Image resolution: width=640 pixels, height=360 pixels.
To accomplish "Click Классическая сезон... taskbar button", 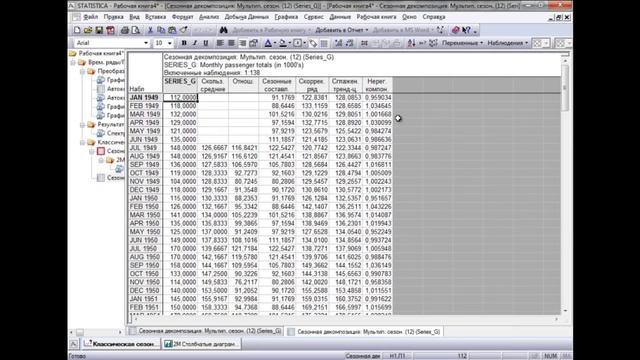I will click(120, 344).
